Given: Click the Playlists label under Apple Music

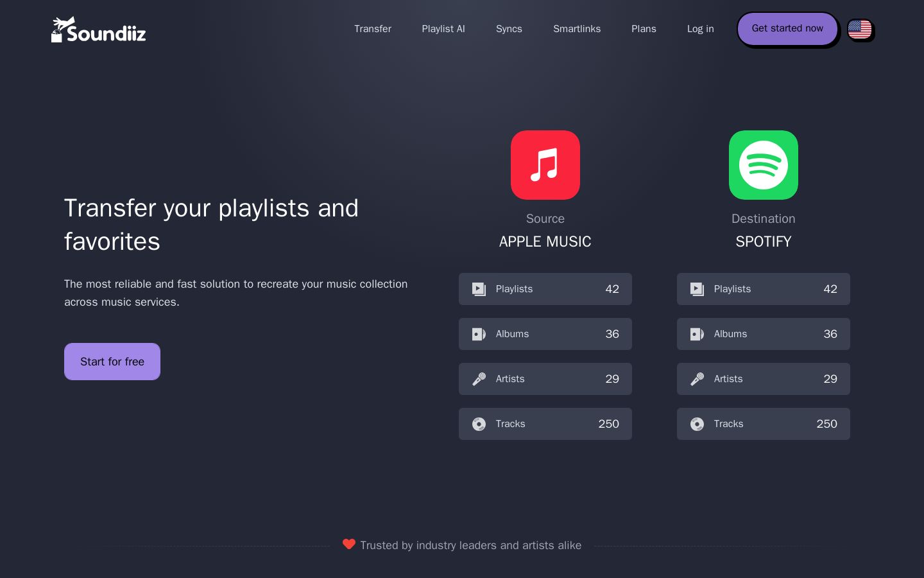Looking at the screenshot, I should (514, 289).
